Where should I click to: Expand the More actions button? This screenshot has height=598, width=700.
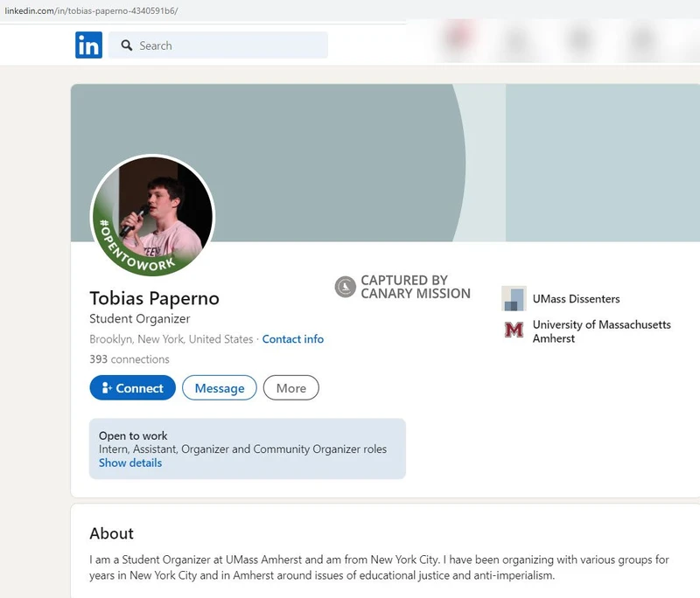291,388
